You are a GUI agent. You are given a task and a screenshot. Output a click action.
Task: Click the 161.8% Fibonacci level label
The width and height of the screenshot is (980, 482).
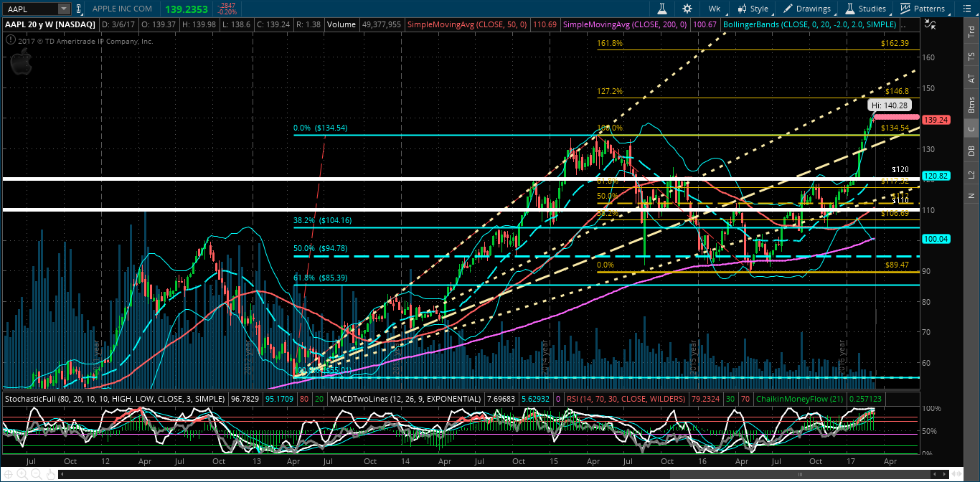(x=610, y=43)
